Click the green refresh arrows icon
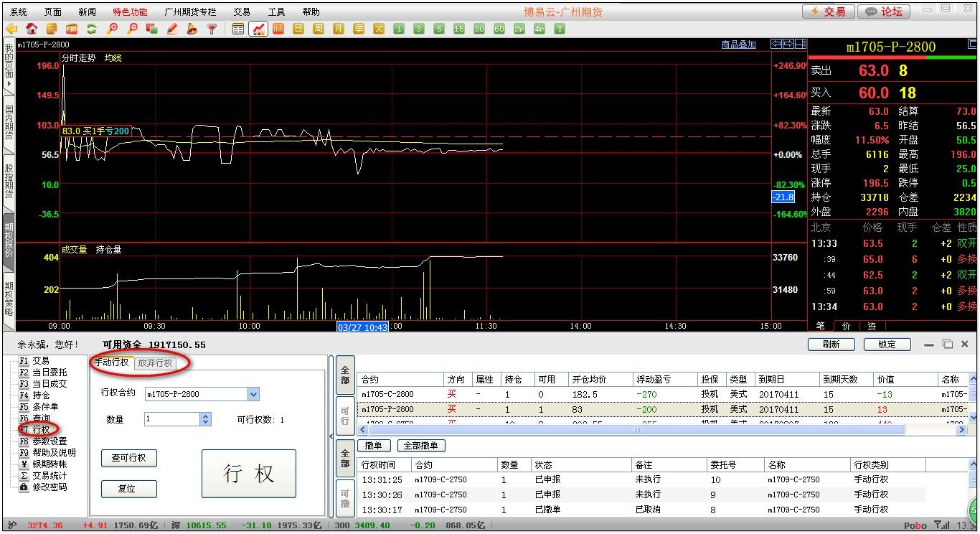 click(91, 29)
